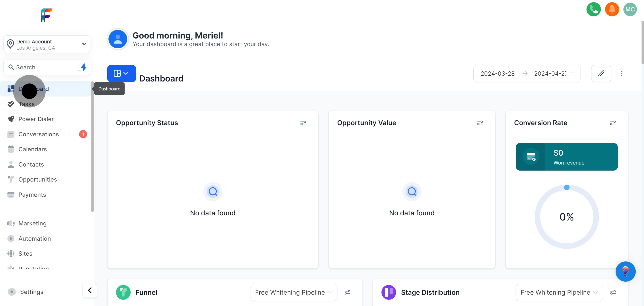Image resolution: width=644 pixels, height=306 pixels.
Task: Expand Stage Distribution pipeline dropdown
Action: tap(559, 292)
